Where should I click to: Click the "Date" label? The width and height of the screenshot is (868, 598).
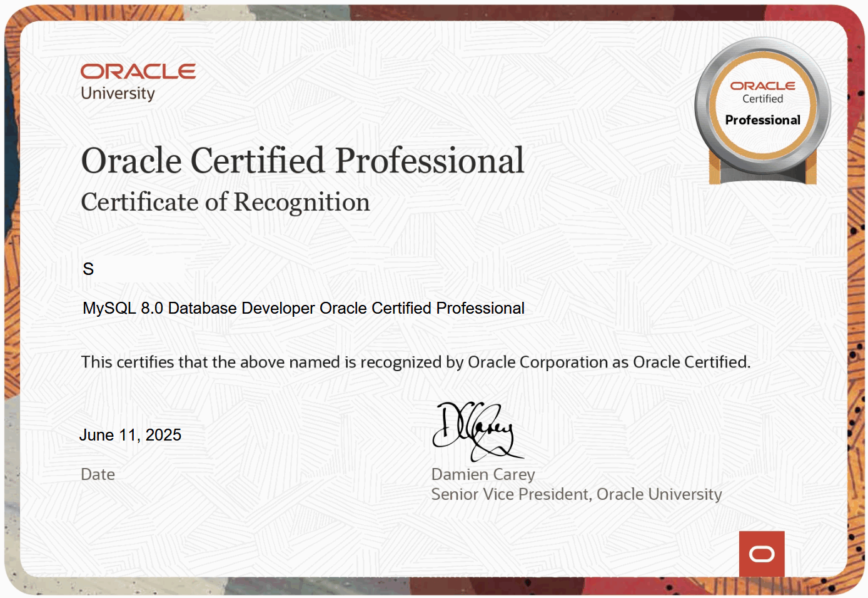coord(98,474)
